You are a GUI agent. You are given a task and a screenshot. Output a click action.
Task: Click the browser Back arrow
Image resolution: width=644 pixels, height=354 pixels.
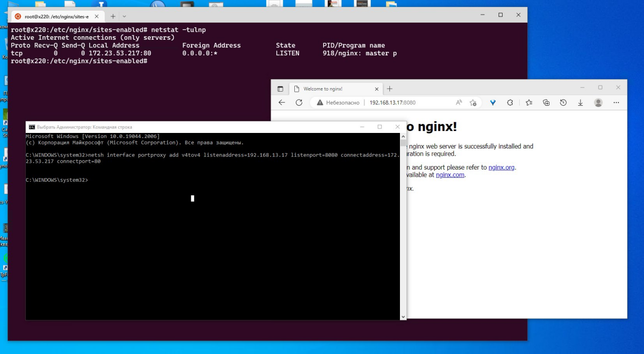click(282, 102)
